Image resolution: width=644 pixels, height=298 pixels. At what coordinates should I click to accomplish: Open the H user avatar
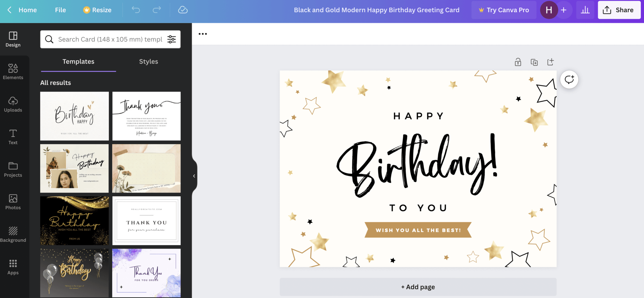pyautogui.click(x=549, y=10)
